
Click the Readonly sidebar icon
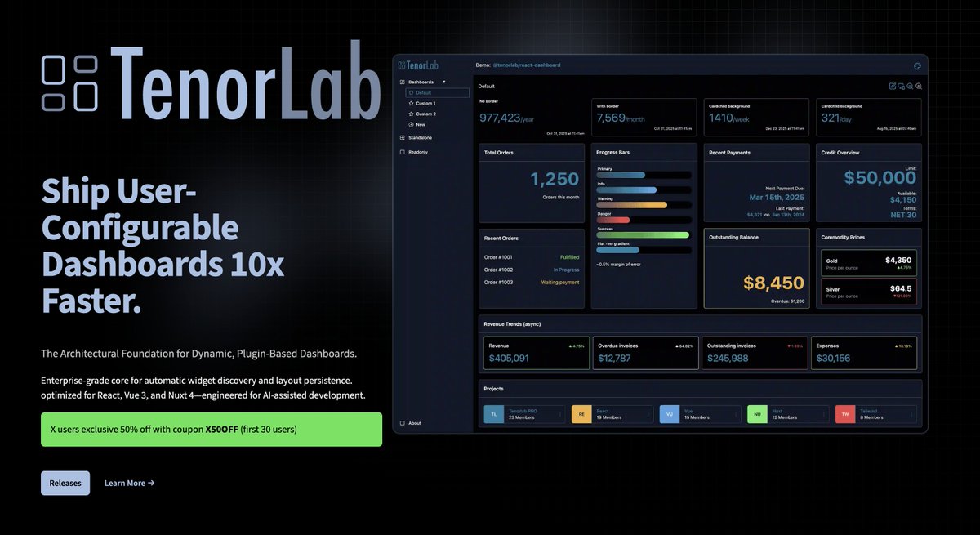click(x=402, y=152)
